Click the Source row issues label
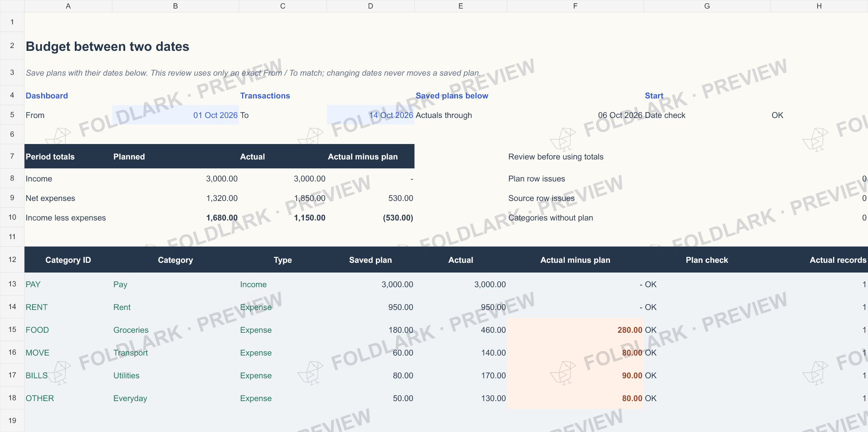 click(x=541, y=198)
